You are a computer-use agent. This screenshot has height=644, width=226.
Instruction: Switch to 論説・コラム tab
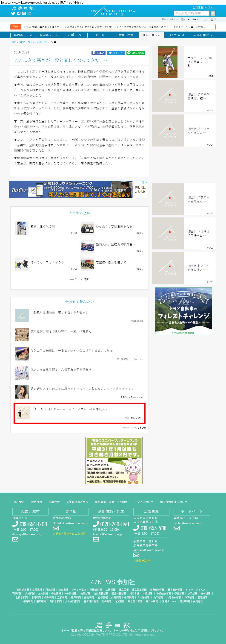point(152,35)
